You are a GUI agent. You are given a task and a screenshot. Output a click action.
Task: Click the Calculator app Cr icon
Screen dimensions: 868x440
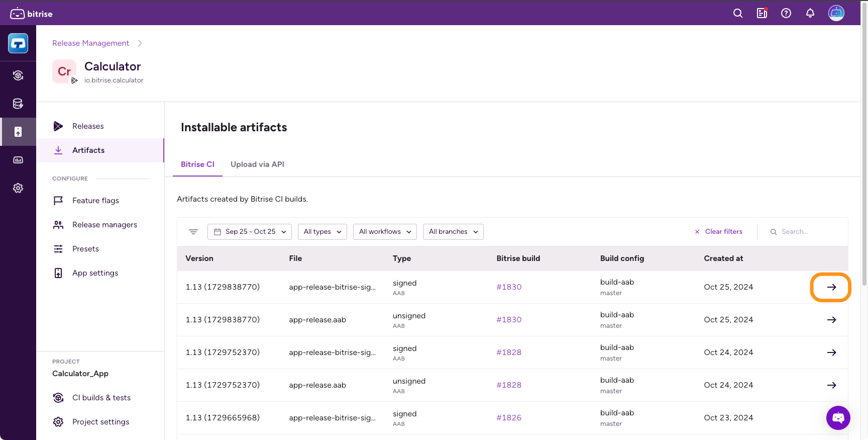(x=64, y=71)
